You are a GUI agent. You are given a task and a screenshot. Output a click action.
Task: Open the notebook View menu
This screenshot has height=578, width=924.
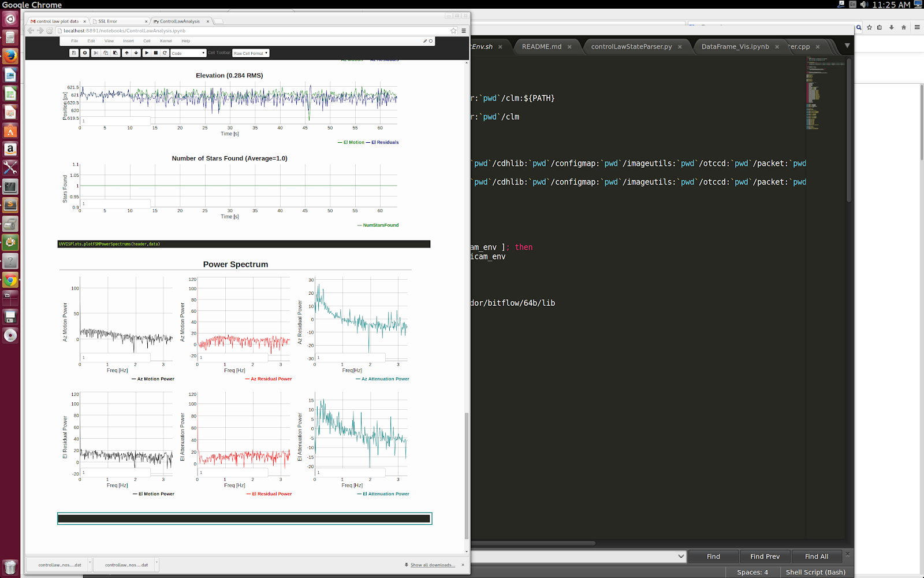click(x=109, y=41)
